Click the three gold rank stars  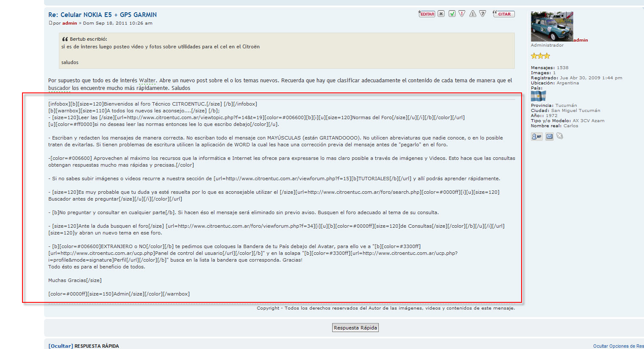click(x=540, y=56)
